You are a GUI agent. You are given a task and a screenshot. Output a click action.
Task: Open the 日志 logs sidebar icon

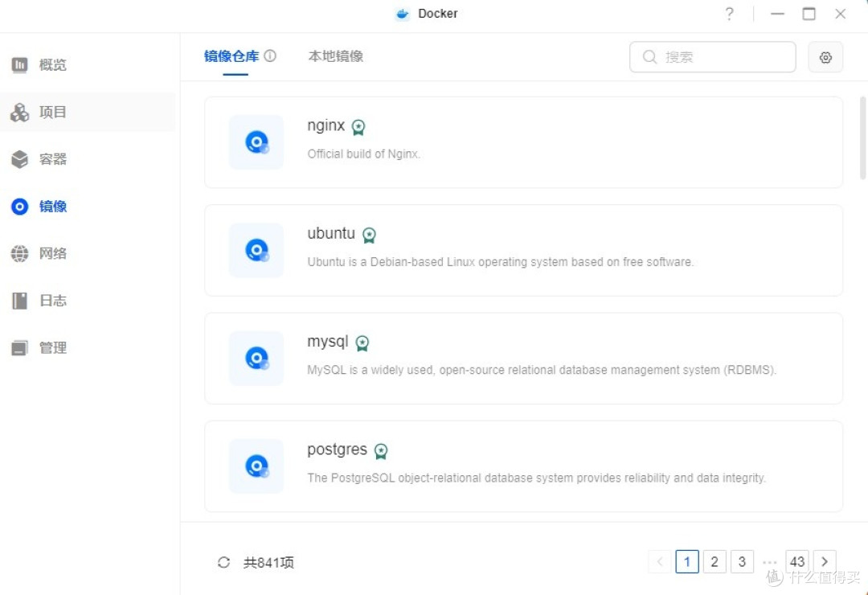pos(20,301)
